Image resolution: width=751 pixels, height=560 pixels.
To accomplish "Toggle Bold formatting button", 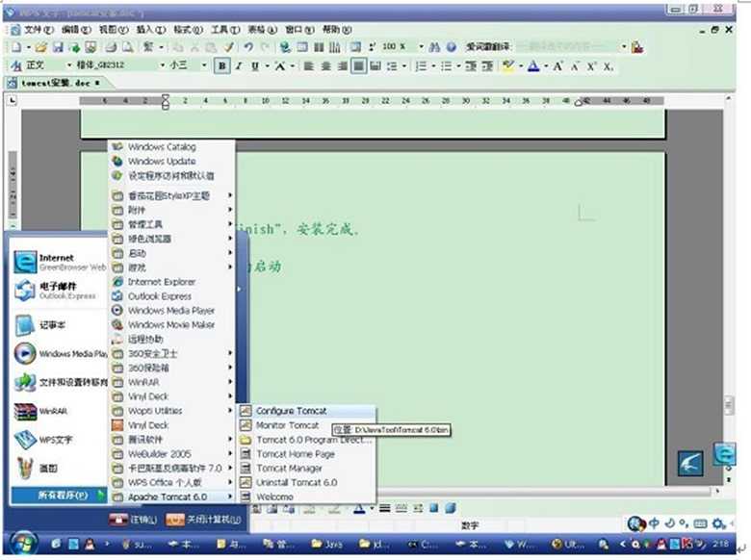I will click(x=221, y=66).
